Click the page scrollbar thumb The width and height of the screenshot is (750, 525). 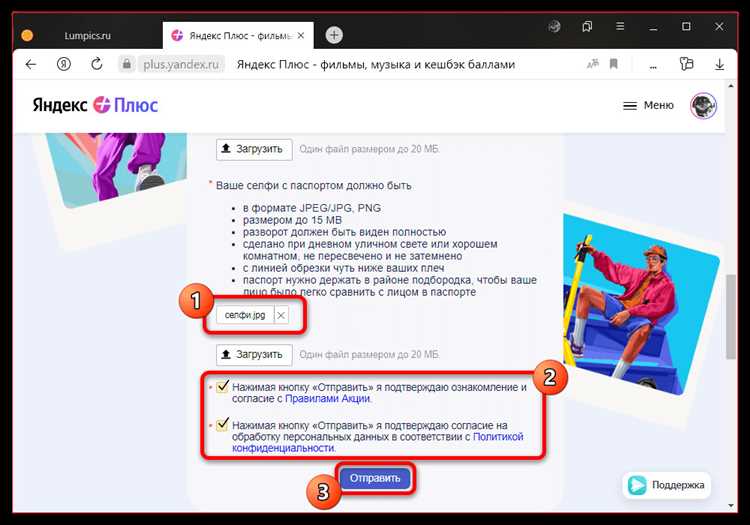[x=730, y=317]
